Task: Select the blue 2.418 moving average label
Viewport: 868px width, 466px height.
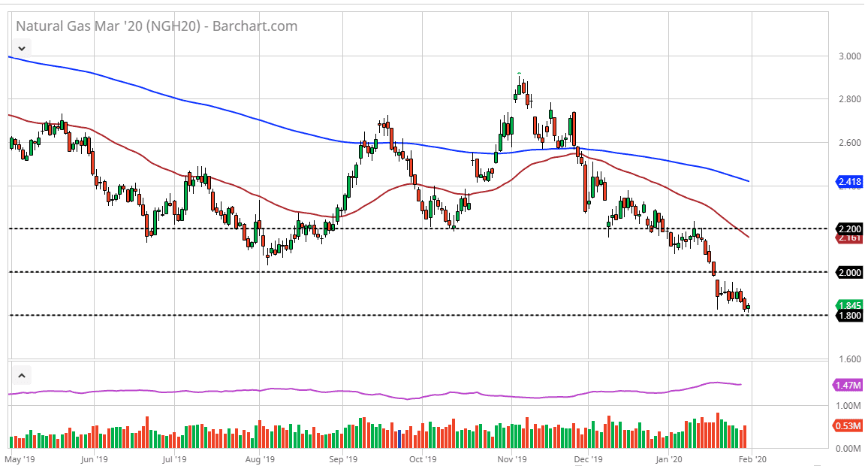Action: (850, 181)
